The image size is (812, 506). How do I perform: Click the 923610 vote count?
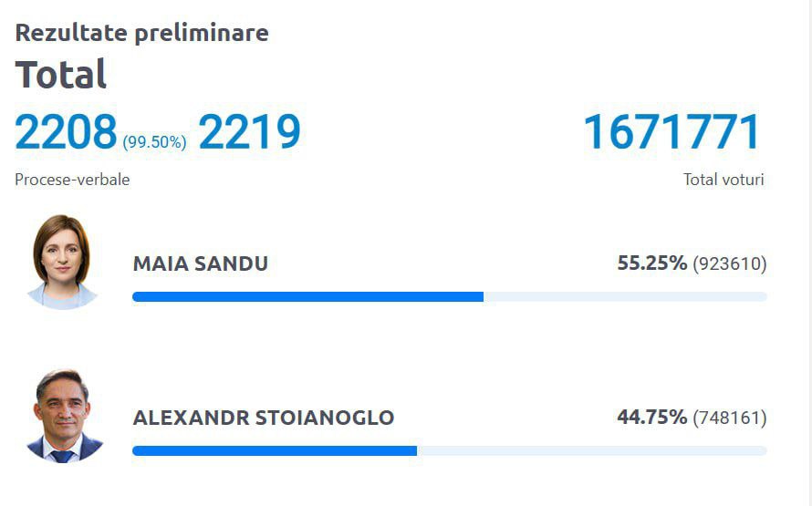coord(730,264)
